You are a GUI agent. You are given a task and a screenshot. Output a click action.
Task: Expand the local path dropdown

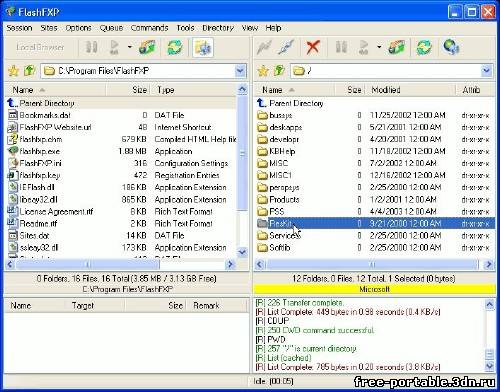point(240,71)
